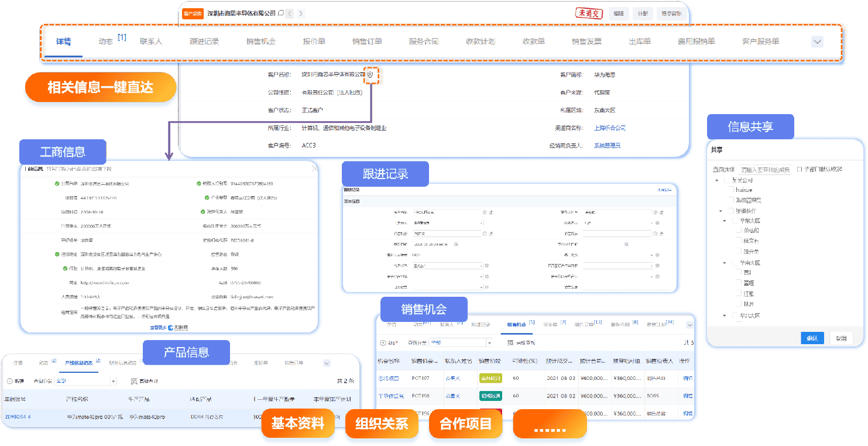Click the member search input in share dialog
The image size is (868, 446).
tap(765, 170)
